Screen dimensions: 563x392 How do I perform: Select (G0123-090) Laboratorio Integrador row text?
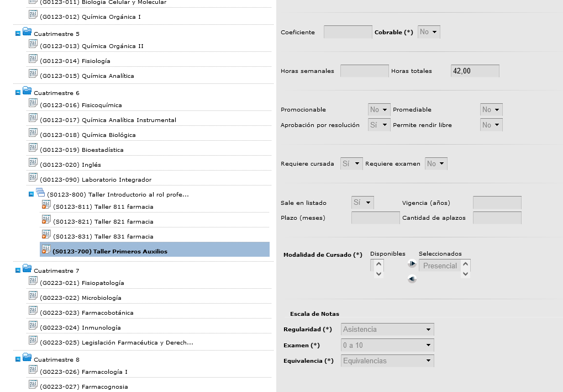pyautogui.click(x=96, y=179)
